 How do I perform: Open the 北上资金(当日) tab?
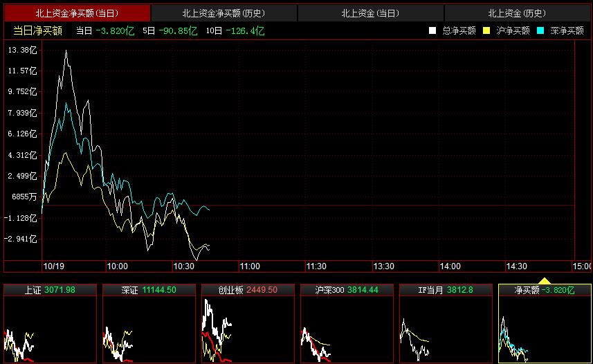pyautogui.click(x=370, y=13)
